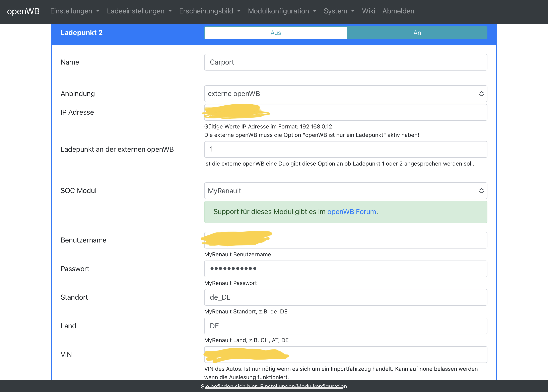The width and height of the screenshot is (548, 392).
Task: Click Abmelden to log out
Action: (x=398, y=11)
